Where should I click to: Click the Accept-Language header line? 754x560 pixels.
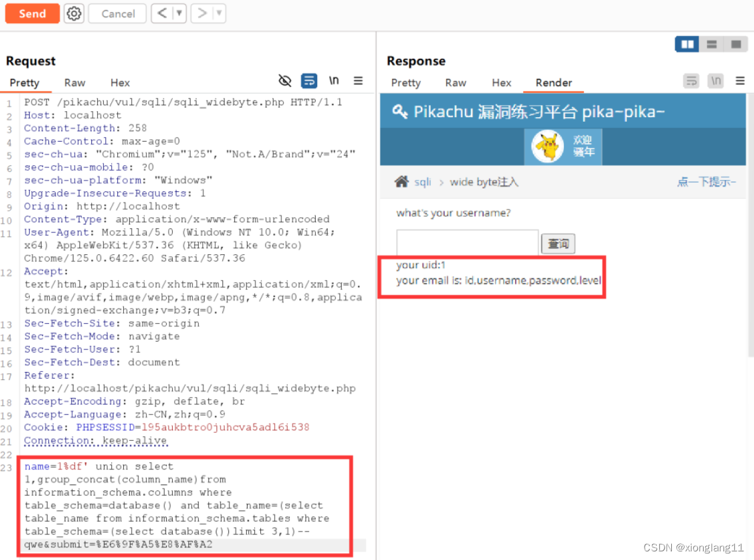[x=124, y=414]
